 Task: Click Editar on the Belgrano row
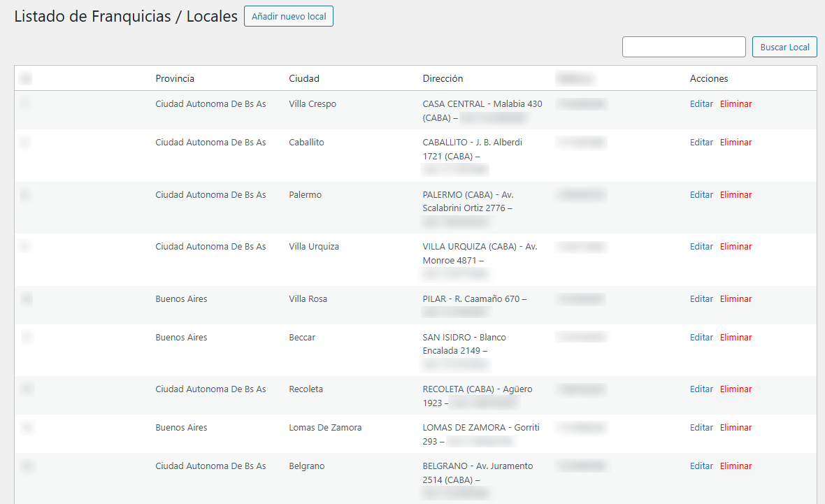(701, 466)
